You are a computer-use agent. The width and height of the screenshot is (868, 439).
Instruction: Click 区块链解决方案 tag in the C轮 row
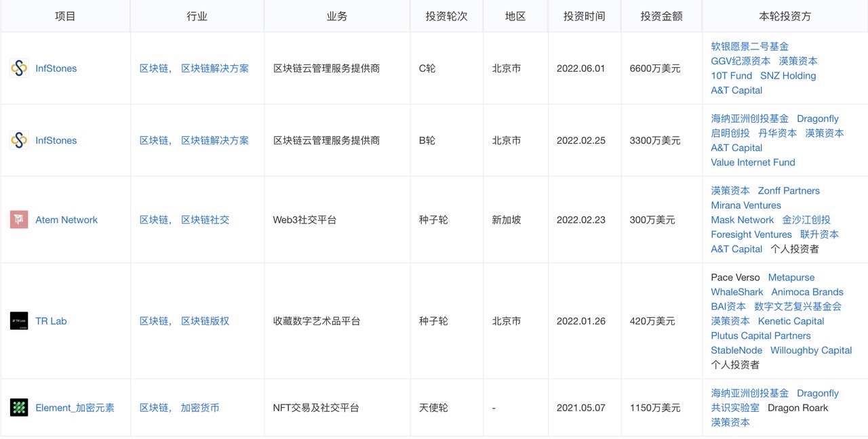click(x=215, y=68)
